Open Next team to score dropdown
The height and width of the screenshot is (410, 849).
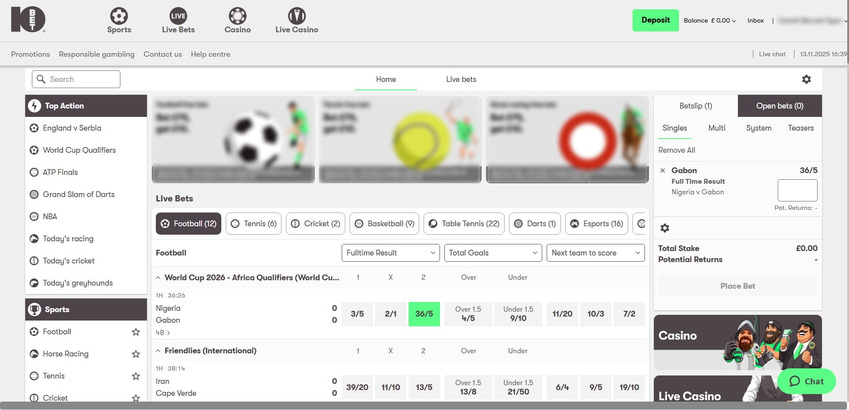596,253
